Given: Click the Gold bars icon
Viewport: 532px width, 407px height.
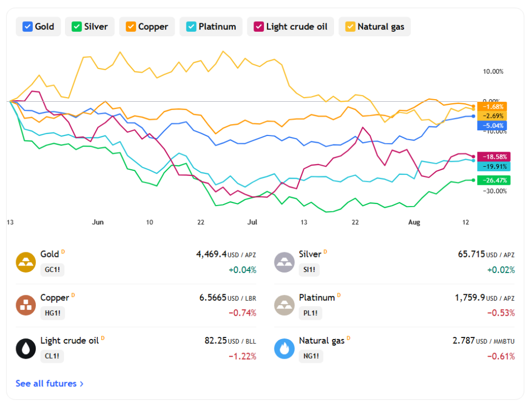Looking at the screenshot, I should (26, 262).
